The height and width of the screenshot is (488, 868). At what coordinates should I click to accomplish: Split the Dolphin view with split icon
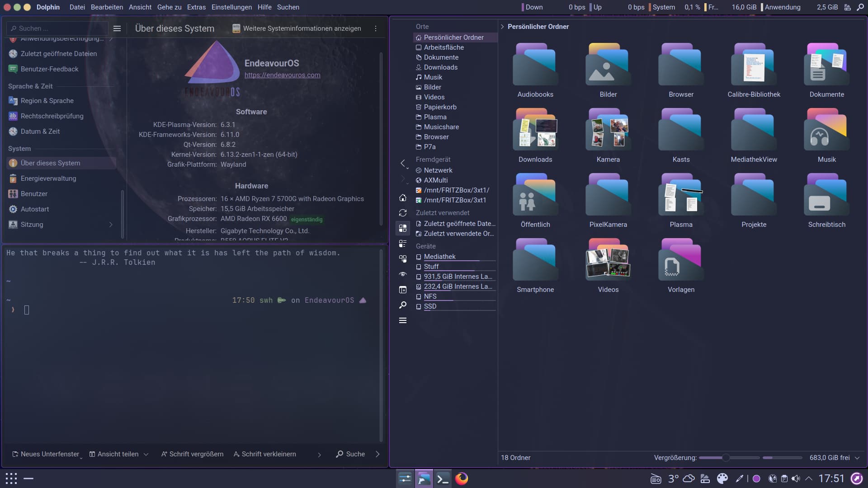point(403,290)
